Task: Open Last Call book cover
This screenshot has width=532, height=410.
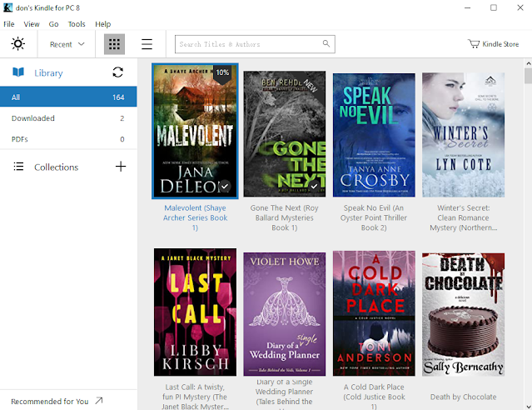Action: coord(195,312)
